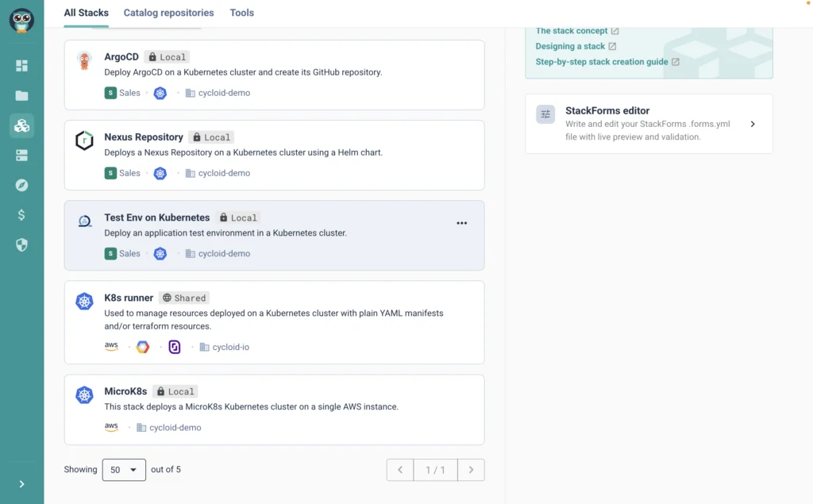Viewport: 813px width, 504px height.
Task: Click cycloid-demo organization in ArgoCD card
Action: point(218,93)
